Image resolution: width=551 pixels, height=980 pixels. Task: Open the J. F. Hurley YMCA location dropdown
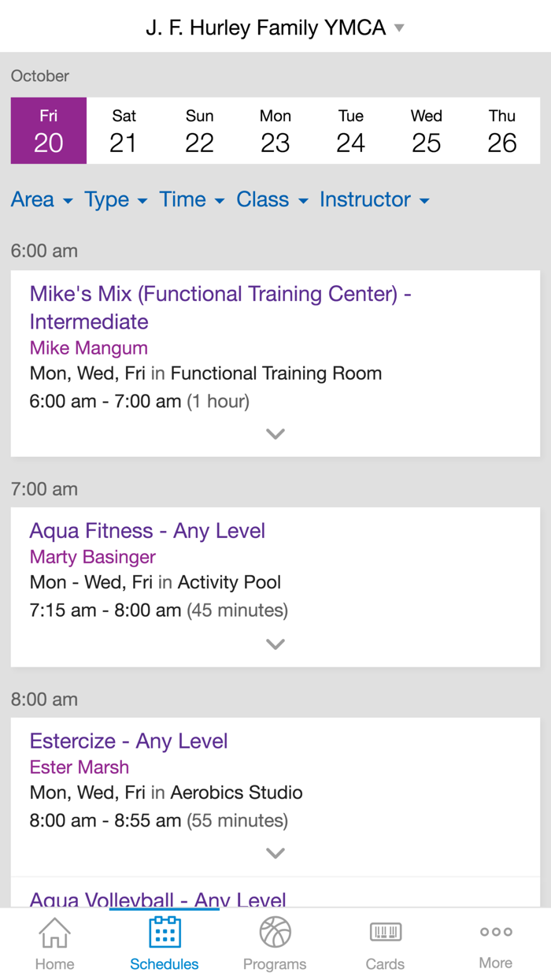275,28
